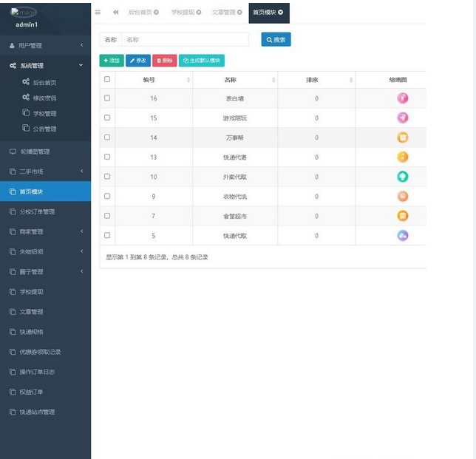Image resolution: width=476 pixels, height=459 pixels.
Task: Switch to the 学校提现 tab
Action: [x=183, y=12]
